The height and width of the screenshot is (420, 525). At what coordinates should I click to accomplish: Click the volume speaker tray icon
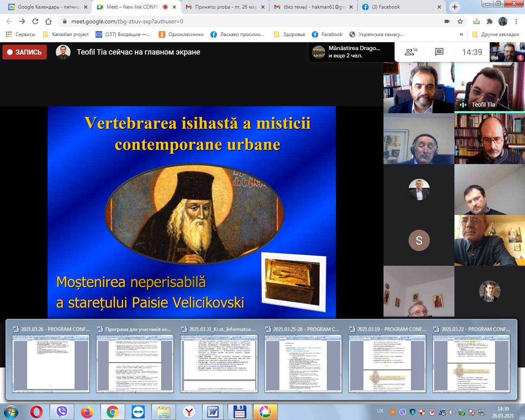click(452, 412)
